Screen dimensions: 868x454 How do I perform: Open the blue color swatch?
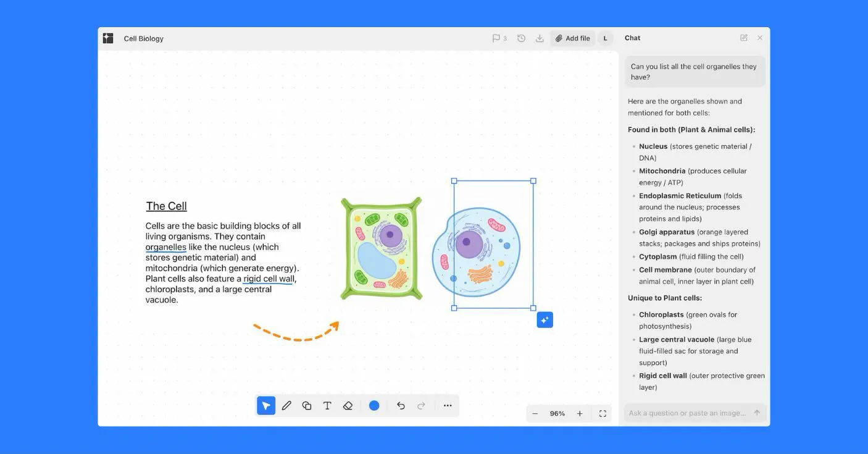point(374,406)
